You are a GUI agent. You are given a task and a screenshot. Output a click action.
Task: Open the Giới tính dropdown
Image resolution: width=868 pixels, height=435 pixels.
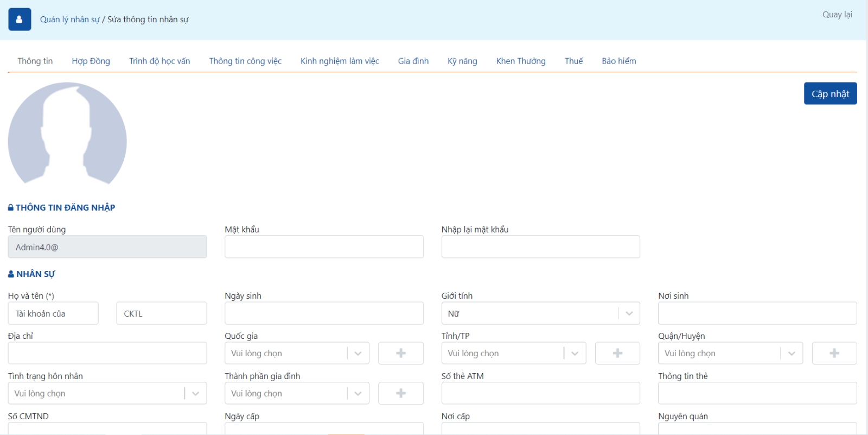coord(540,313)
